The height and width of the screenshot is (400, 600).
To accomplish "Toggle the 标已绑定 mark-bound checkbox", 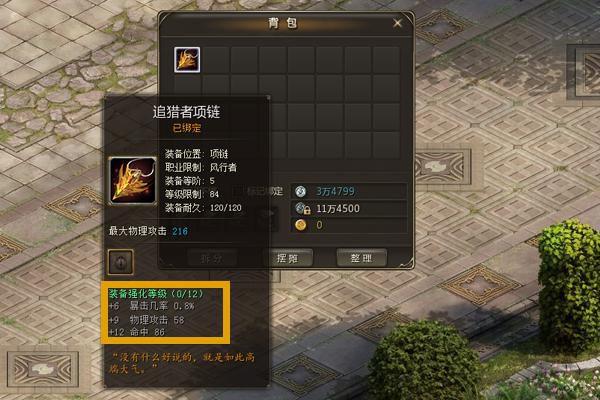I will 238,191.
